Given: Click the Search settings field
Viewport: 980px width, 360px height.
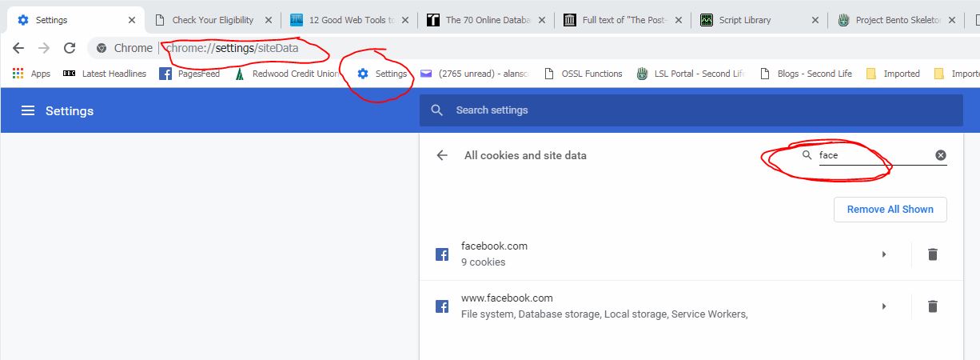Looking at the screenshot, I should point(691,110).
